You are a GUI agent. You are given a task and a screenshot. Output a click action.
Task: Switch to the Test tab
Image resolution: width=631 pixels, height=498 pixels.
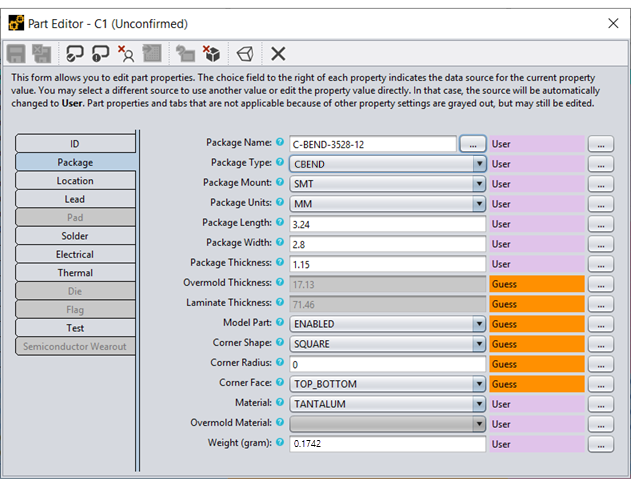(75, 328)
